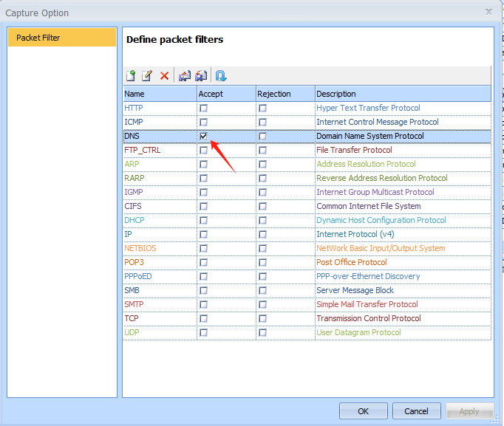Toggle Rejection for NETBIOS

262,249
